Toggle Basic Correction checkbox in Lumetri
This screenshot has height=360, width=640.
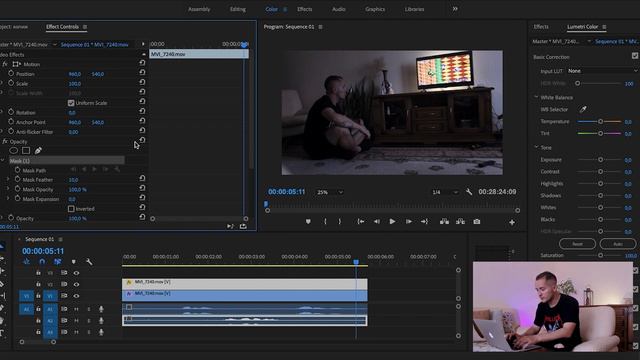635,56
